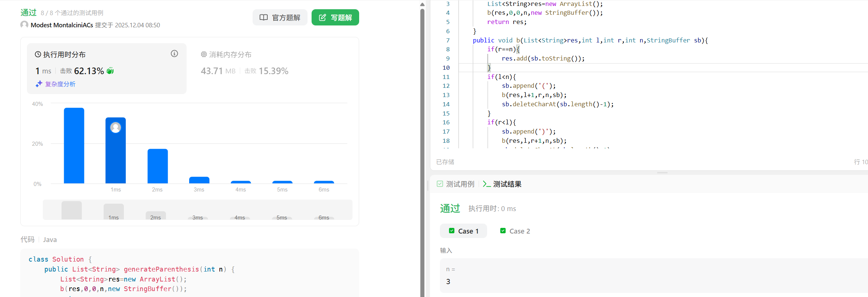Click the pencil icon on 写题解 button
This screenshot has width=868, height=297.
coord(322,17)
